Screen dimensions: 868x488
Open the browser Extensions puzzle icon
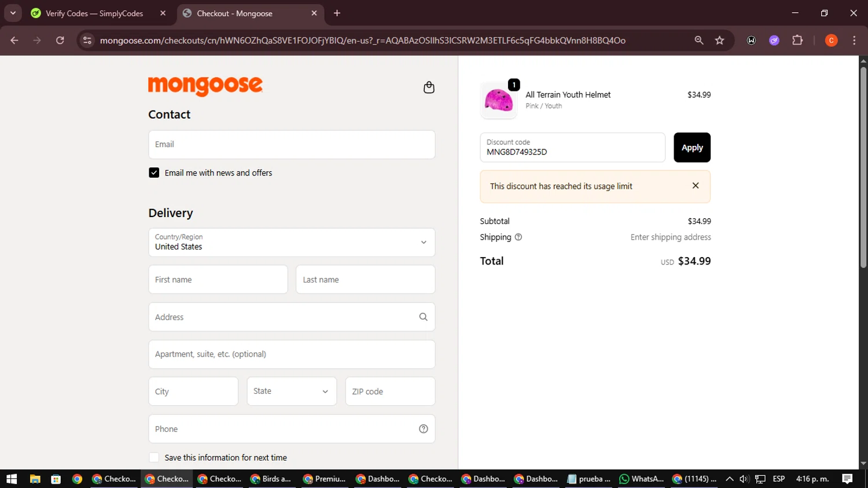pyautogui.click(x=797, y=41)
